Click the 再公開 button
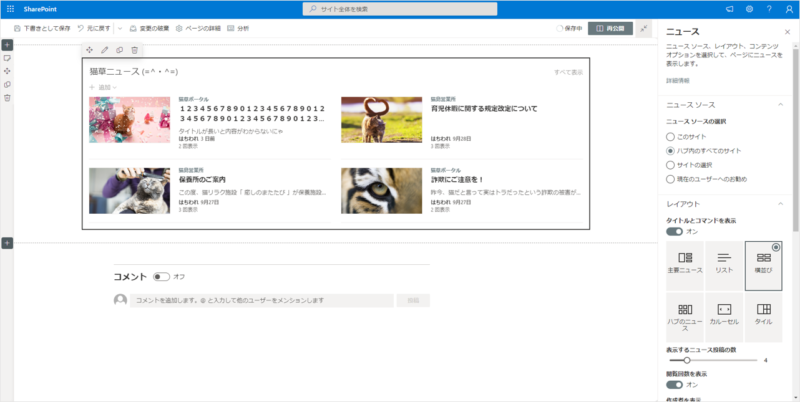800x402 pixels. tap(609, 29)
